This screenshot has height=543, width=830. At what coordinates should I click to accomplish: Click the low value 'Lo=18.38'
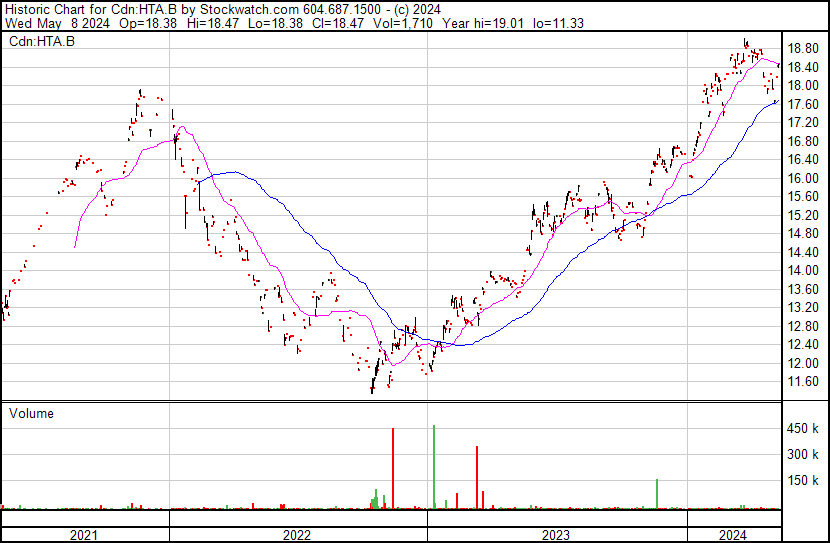click(275, 23)
